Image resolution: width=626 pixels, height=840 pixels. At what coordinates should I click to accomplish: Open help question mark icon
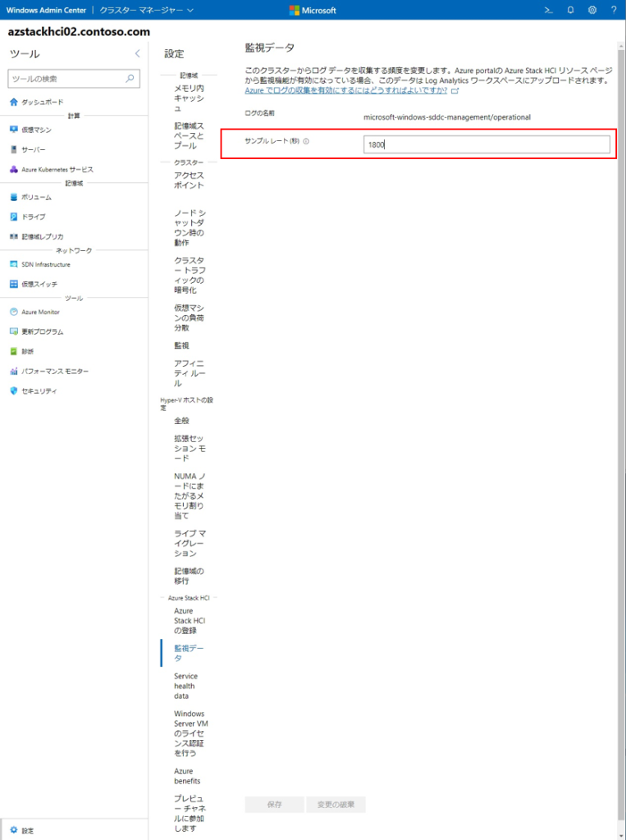click(614, 10)
